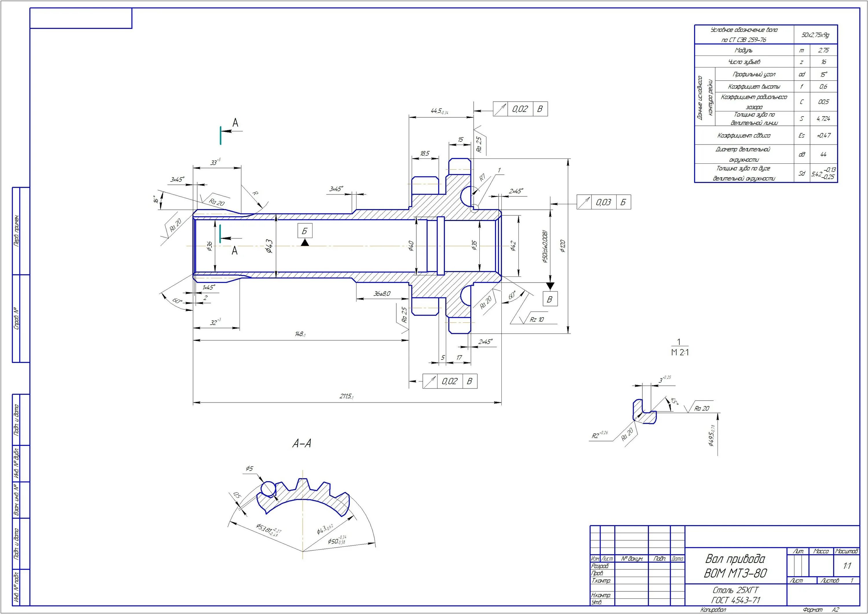This screenshot has height=614, width=868.
Task: Click the 'Листов' label in title block
Action: [x=830, y=580]
